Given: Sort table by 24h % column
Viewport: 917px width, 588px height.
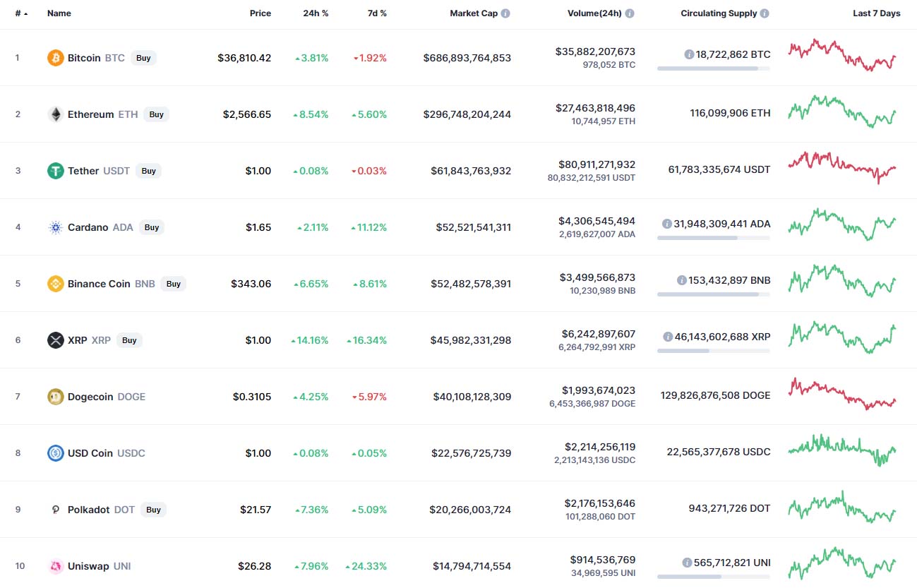Looking at the screenshot, I should [316, 13].
